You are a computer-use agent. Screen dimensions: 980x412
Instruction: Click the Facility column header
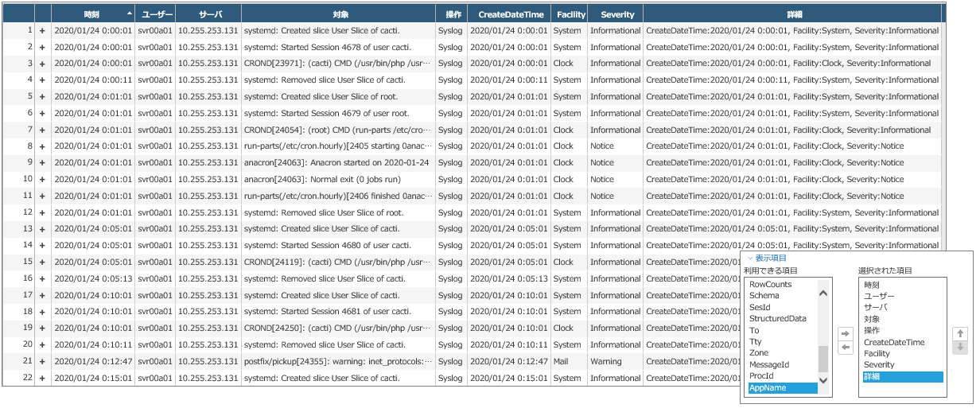[x=570, y=14]
